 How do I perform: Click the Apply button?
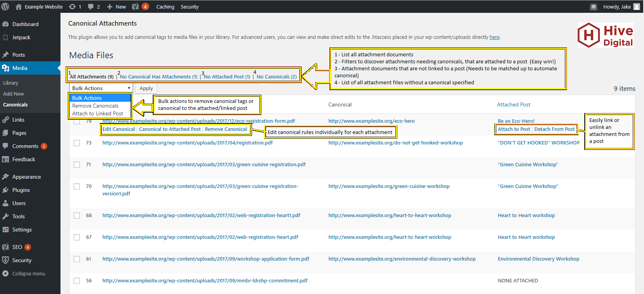point(146,88)
